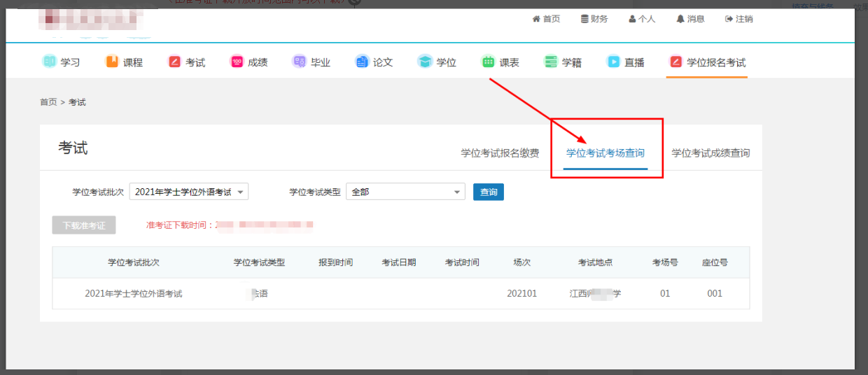Open the 课程 course icon

pos(112,62)
